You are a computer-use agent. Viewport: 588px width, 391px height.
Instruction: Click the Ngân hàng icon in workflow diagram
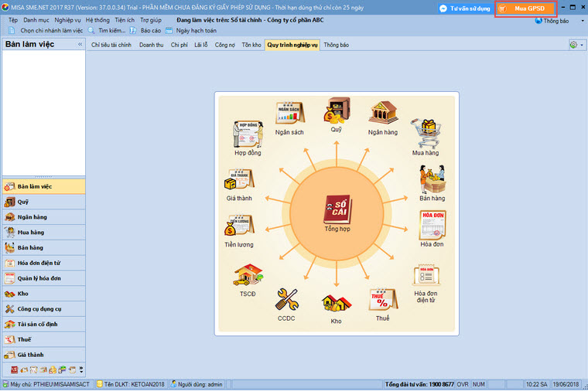383,114
